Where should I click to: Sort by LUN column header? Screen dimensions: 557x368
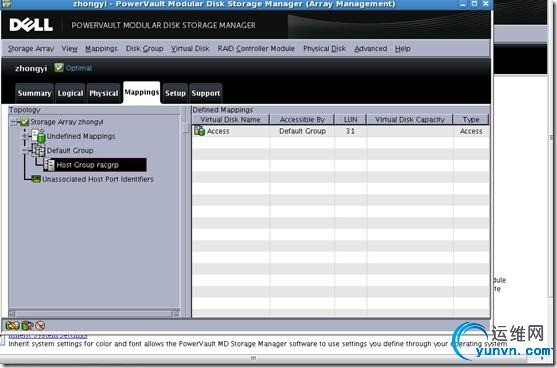tap(350, 120)
